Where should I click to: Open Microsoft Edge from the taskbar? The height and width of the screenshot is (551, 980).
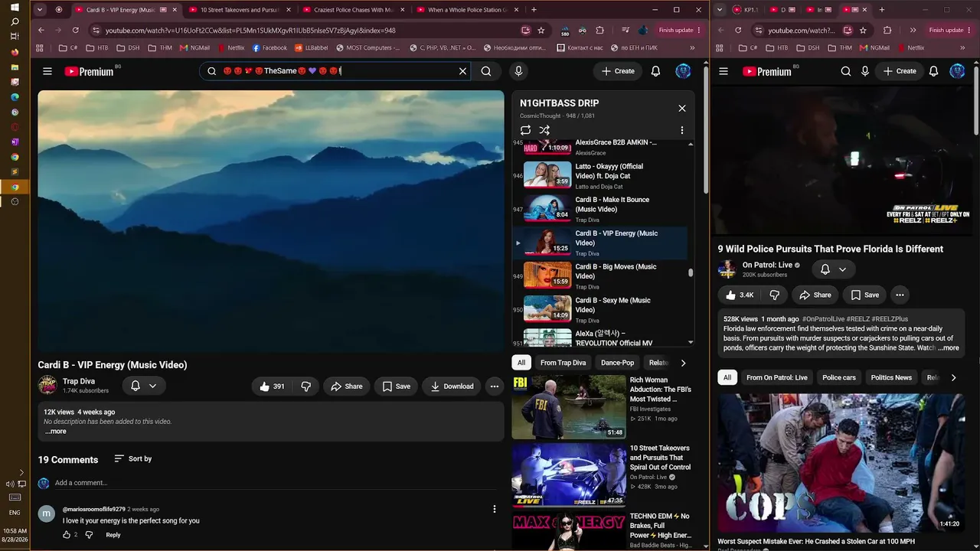(15, 97)
